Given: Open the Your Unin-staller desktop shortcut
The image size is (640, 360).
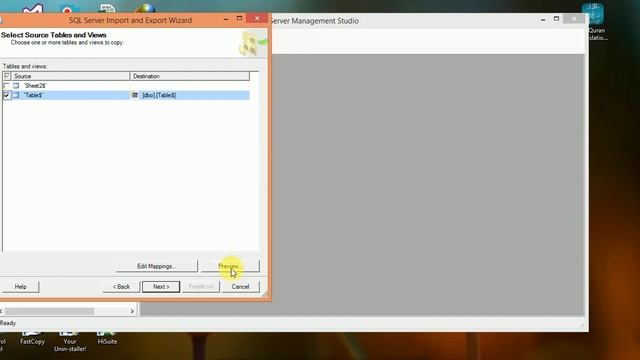Looking at the screenshot, I should pos(70,341).
